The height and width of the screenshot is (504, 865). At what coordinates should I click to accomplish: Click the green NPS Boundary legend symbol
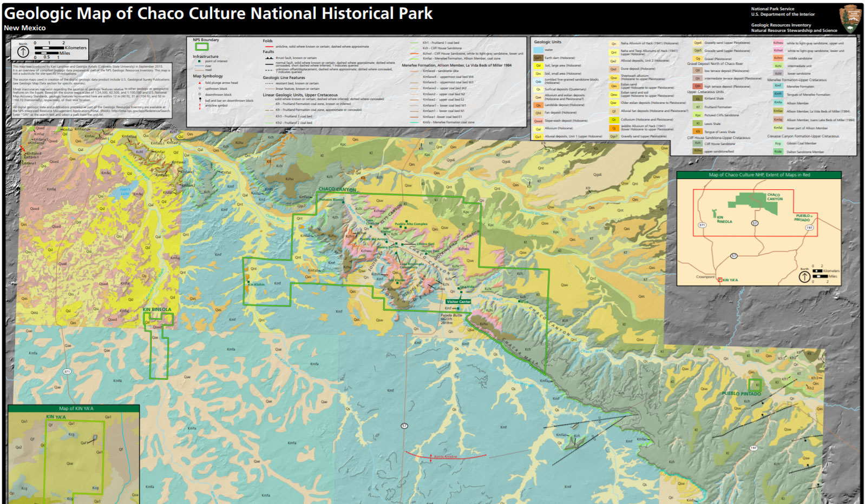201,47
